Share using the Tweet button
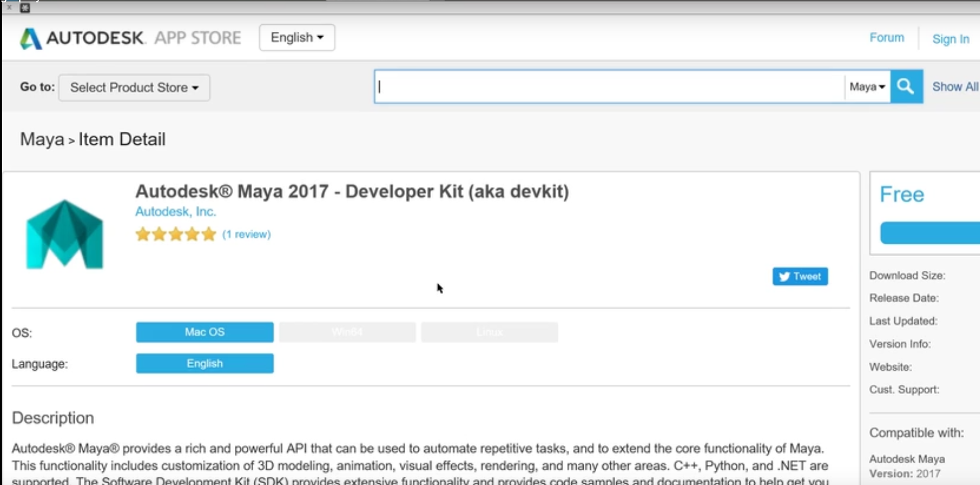The width and height of the screenshot is (980, 485). 800,276
